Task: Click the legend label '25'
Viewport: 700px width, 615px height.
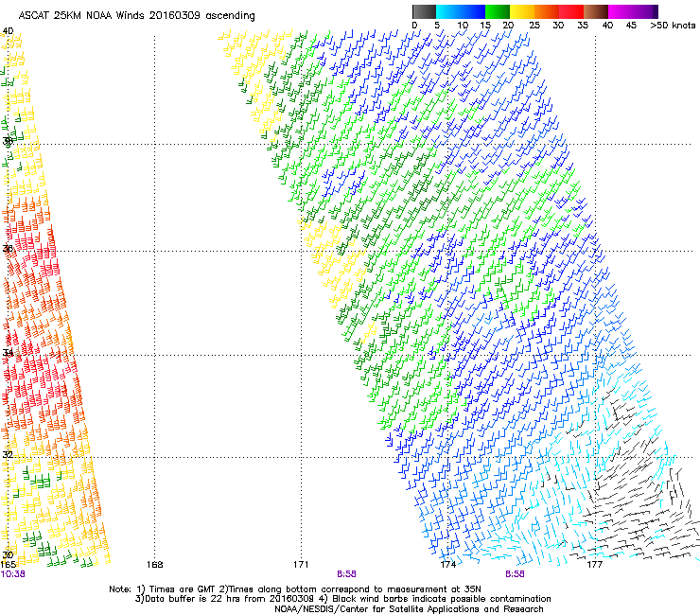Action: (x=534, y=26)
